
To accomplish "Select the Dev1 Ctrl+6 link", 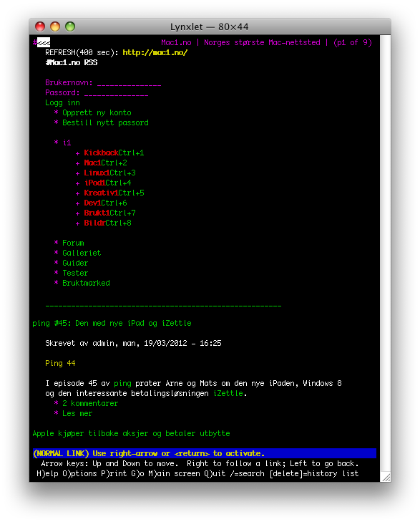I will [x=105, y=203].
